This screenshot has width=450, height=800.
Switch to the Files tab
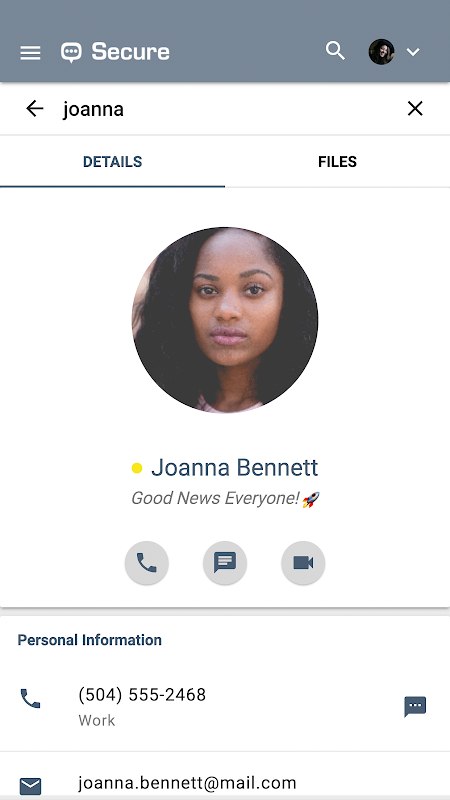pos(337,162)
